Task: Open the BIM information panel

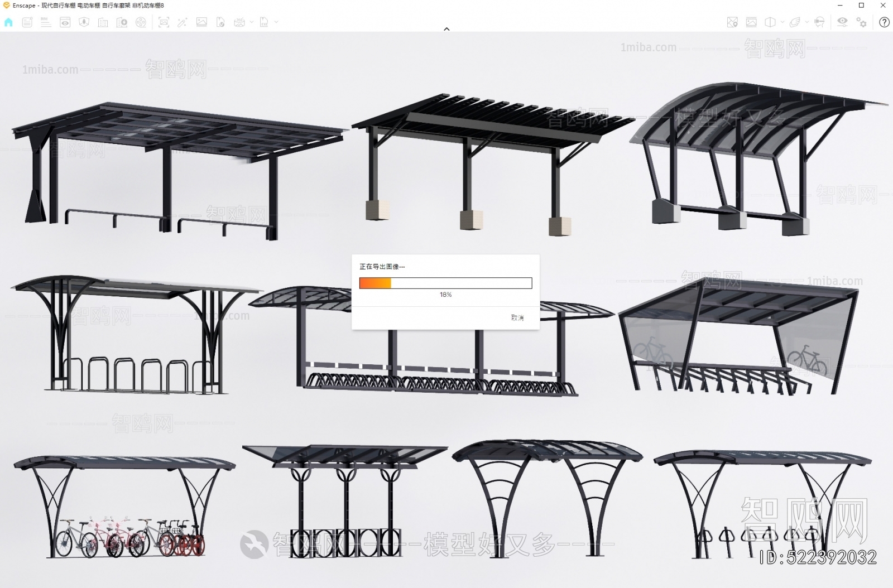Action: pyautogui.click(x=46, y=22)
